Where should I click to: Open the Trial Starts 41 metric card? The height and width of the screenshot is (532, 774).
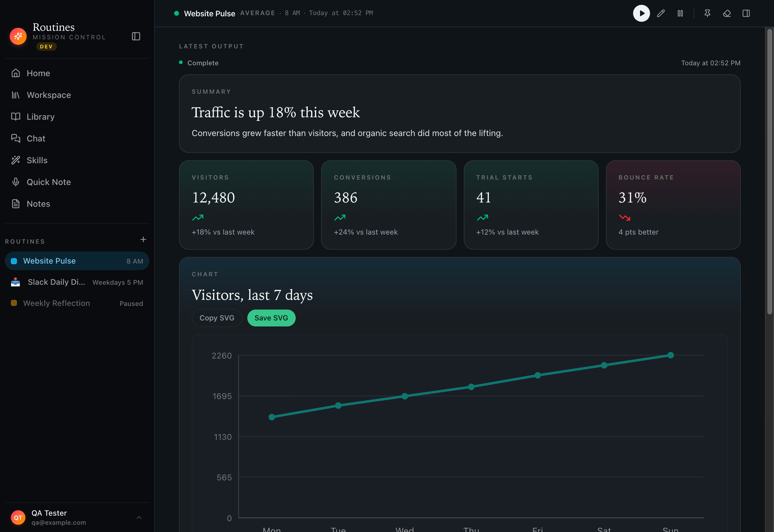pyautogui.click(x=531, y=205)
